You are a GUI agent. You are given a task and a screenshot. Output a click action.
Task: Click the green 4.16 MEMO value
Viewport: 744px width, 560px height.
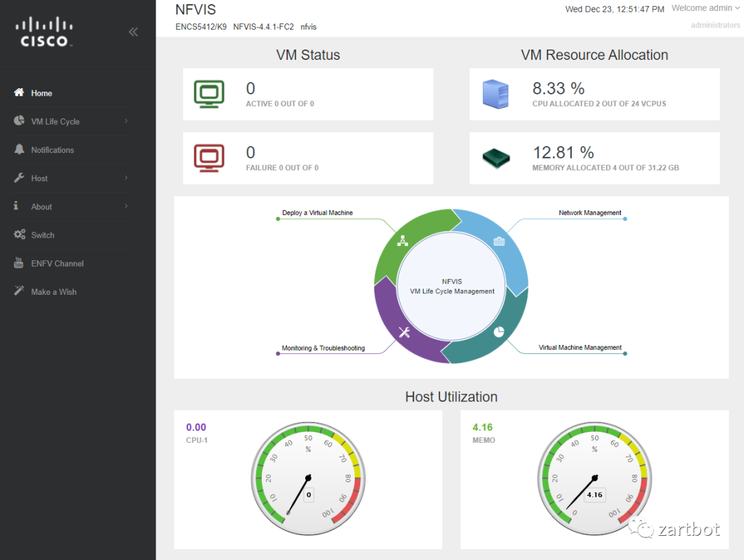click(482, 427)
